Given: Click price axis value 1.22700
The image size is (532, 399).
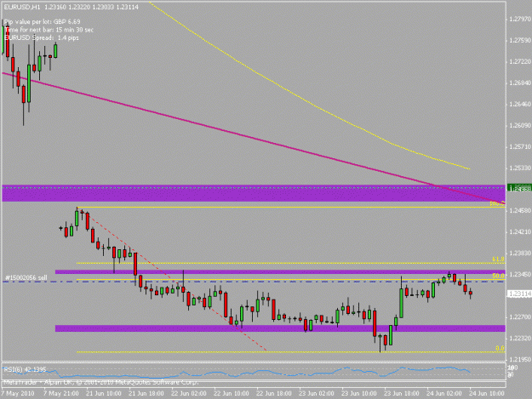Looking at the screenshot, I should 520,317.
